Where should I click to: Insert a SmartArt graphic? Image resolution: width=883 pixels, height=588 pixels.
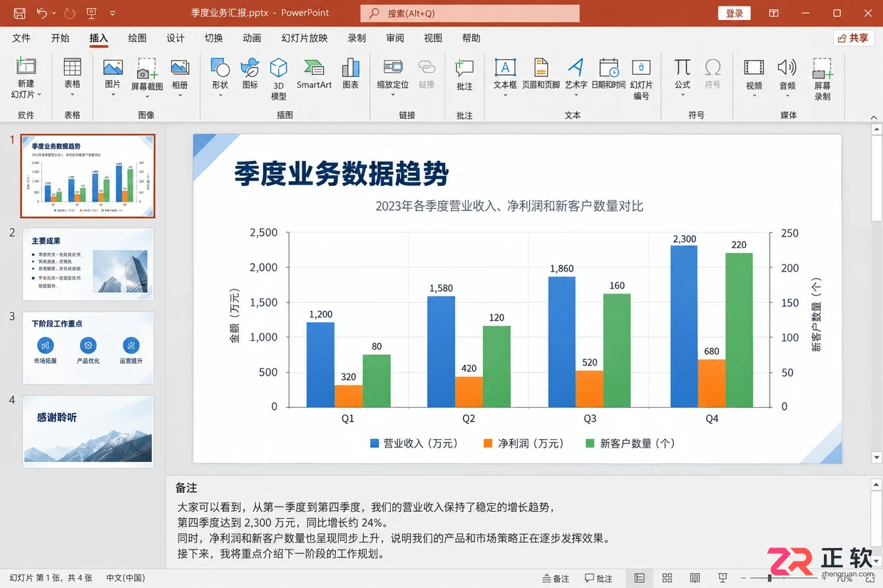[x=315, y=74]
